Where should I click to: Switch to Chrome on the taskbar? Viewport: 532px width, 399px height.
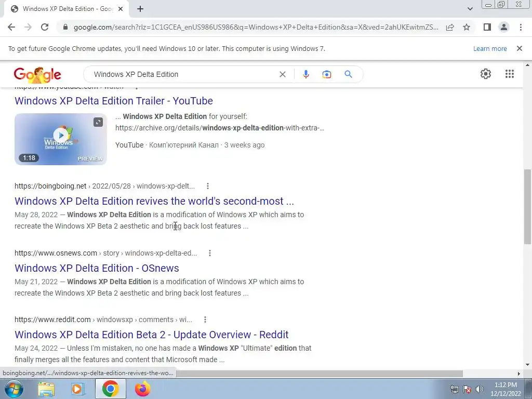110,389
